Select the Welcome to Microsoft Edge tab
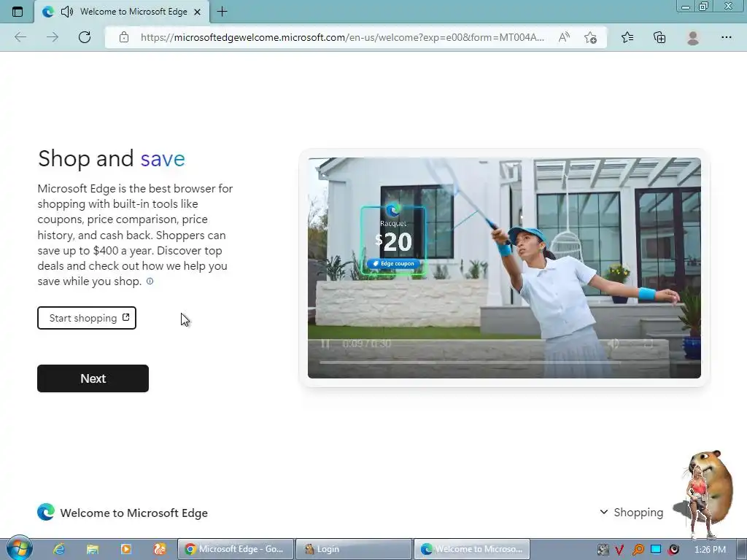The image size is (747, 560). point(122,12)
